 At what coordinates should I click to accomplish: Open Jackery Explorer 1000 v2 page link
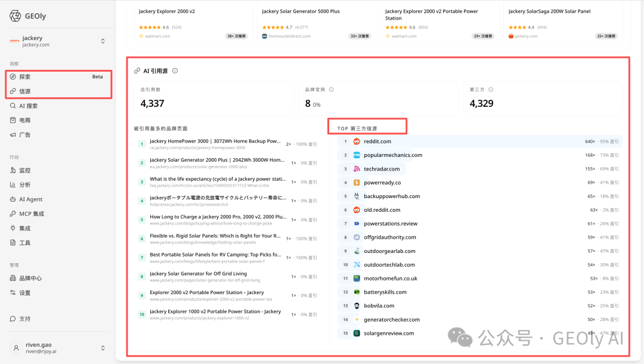tap(215, 311)
